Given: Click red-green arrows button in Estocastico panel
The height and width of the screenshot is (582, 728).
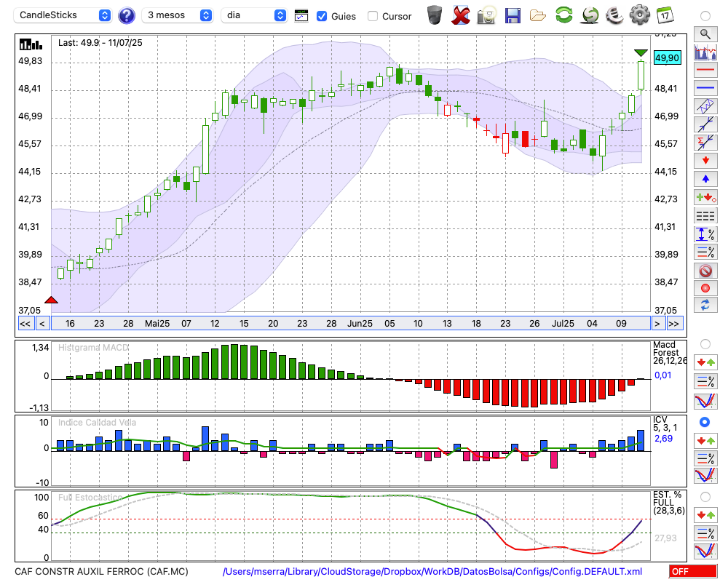Looking at the screenshot, I should coord(705,514).
